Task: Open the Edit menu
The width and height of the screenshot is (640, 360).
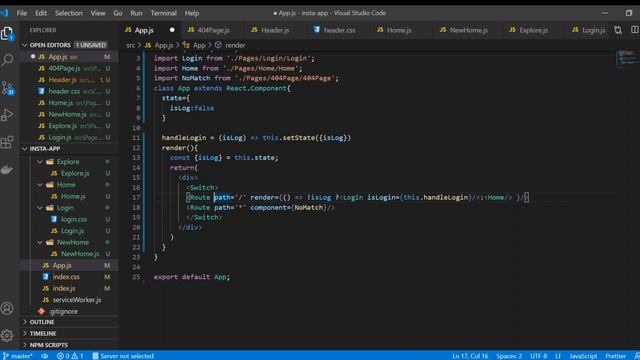Action: [41, 13]
